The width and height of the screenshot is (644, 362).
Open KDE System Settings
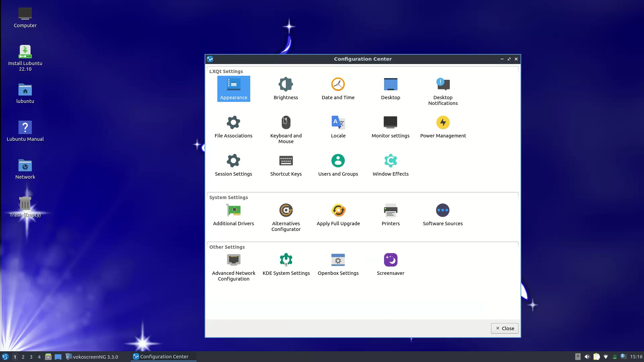286,264
